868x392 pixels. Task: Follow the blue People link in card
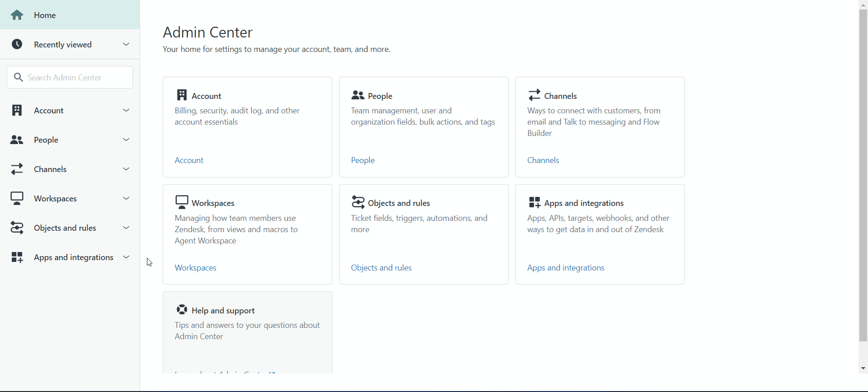363,160
